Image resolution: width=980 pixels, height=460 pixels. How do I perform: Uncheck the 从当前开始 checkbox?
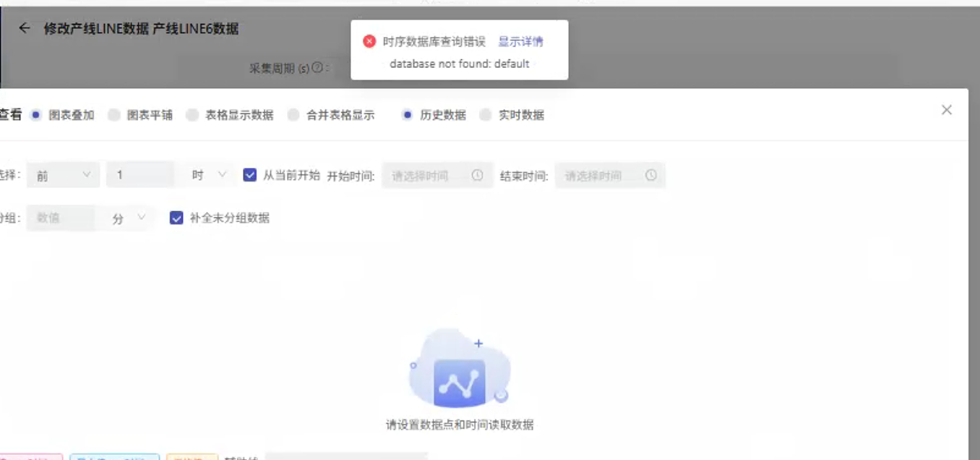tap(250, 175)
